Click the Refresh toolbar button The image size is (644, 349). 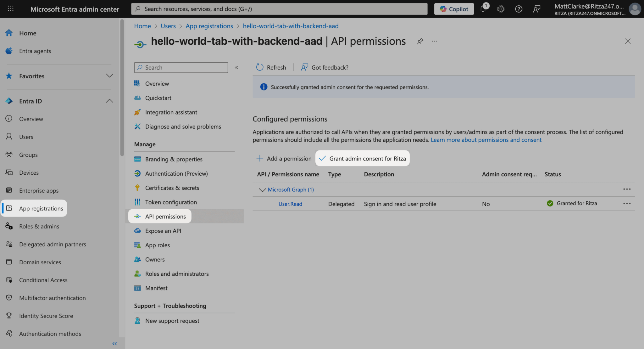click(271, 67)
